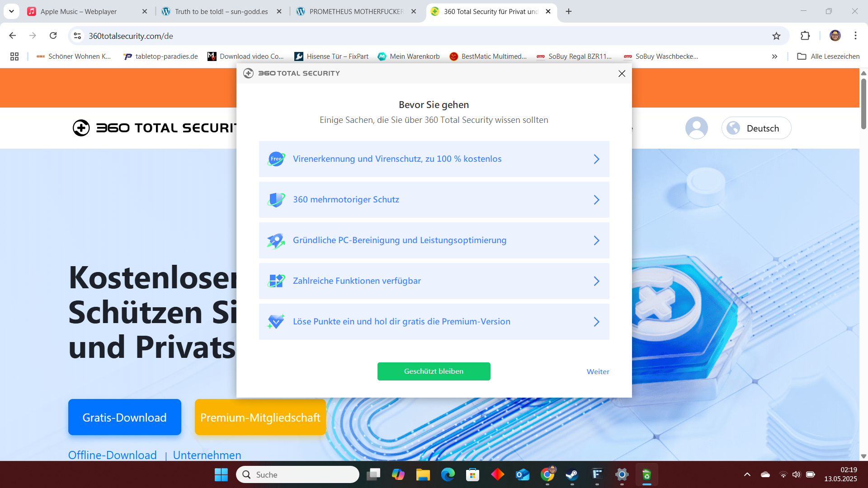Open the Deutsch language selector
This screenshot has width=868, height=488.
tap(756, 128)
